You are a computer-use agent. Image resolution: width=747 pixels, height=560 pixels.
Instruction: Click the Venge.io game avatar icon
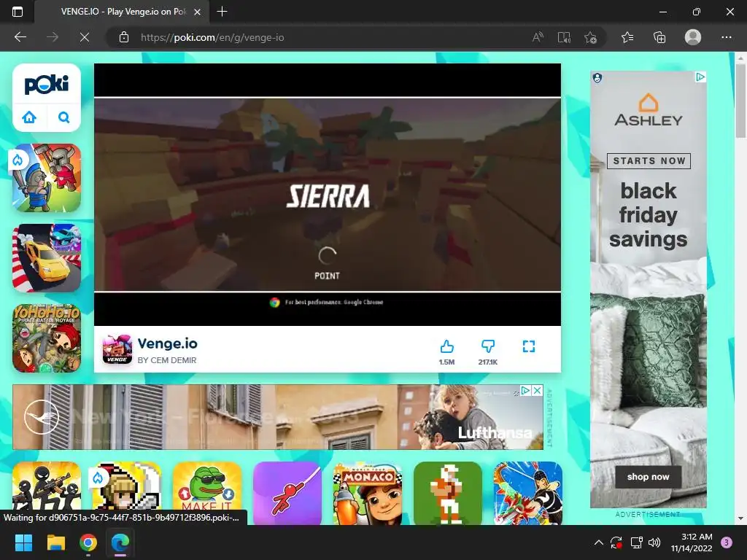pyautogui.click(x=117, y=349)
